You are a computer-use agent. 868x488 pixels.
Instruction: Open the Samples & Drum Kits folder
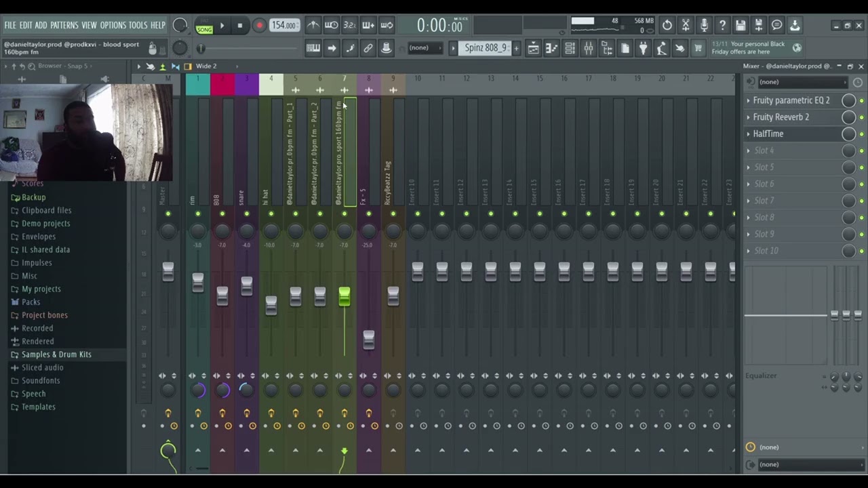(56, 354)
